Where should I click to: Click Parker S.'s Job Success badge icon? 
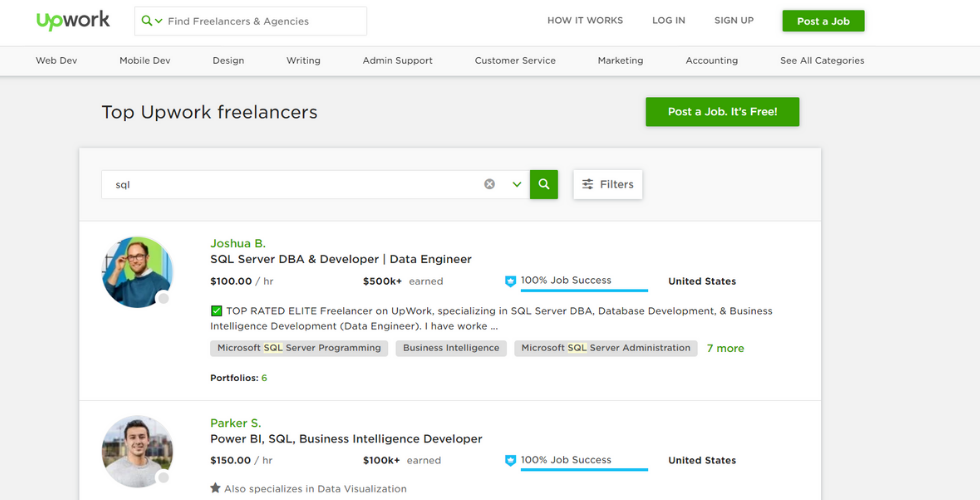click(x=511, y=461)
